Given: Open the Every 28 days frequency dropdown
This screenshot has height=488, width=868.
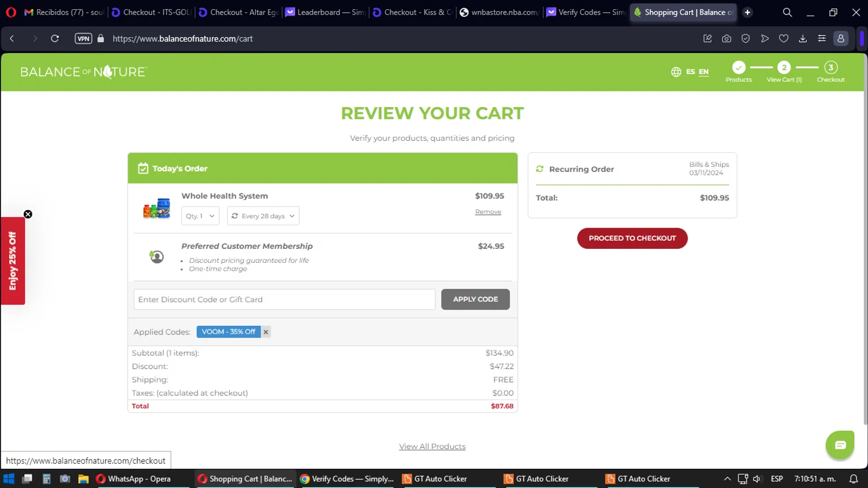Looking at the screenshot, I should click(x=263, y=216).
